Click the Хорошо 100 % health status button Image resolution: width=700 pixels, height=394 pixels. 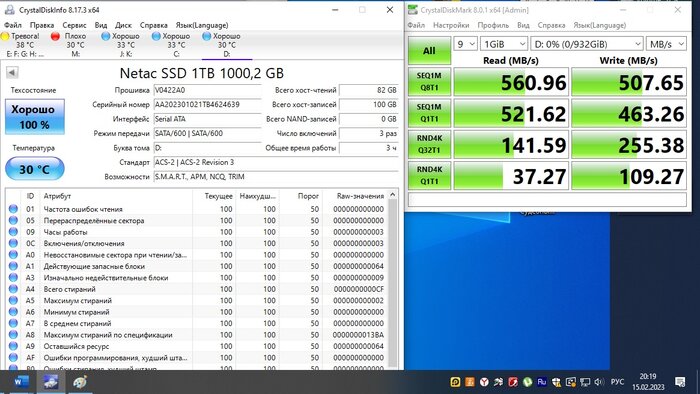(35, 116)
